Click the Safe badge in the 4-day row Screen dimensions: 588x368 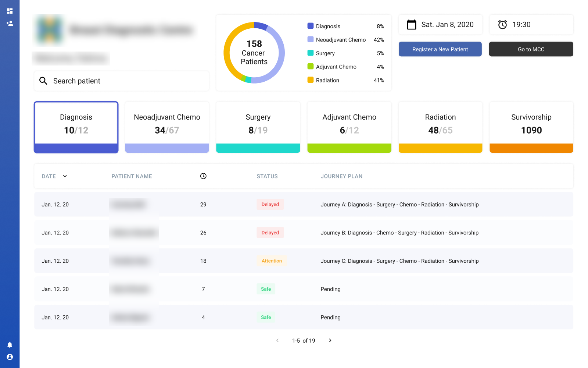266,317
